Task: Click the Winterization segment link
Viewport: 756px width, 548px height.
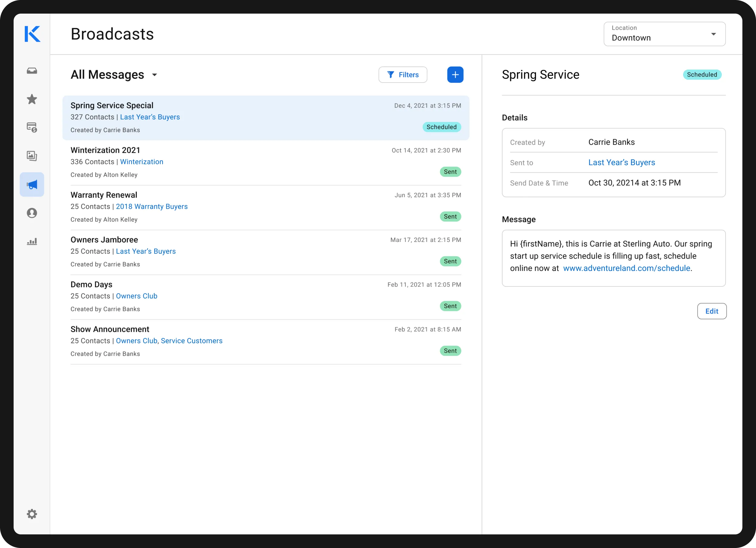Action: pyautogui.click(x=142, y=161)
